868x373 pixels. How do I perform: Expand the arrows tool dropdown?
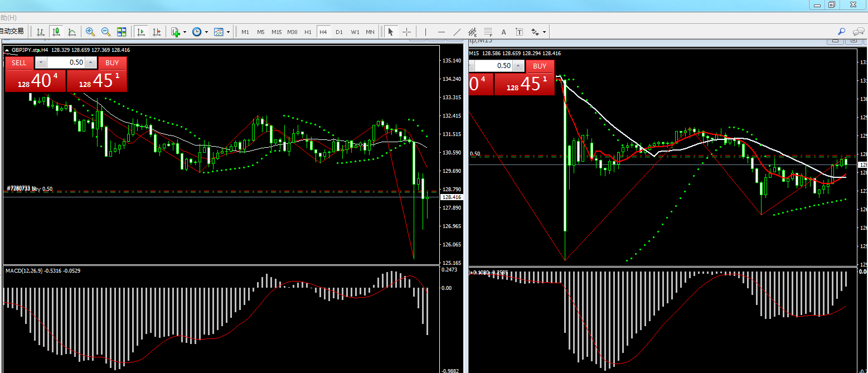[x=545, y=32]
